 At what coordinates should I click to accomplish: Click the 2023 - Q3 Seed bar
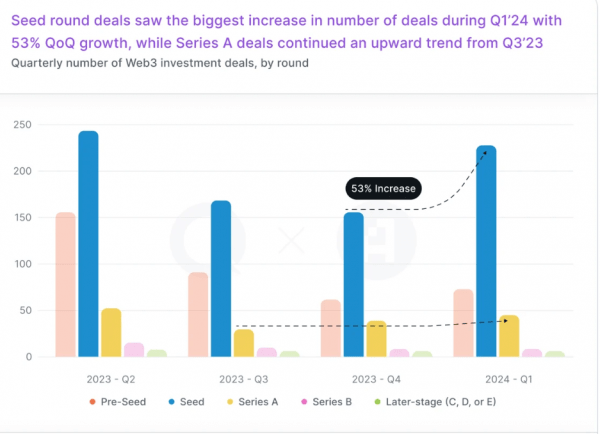(x=221, y=279)
